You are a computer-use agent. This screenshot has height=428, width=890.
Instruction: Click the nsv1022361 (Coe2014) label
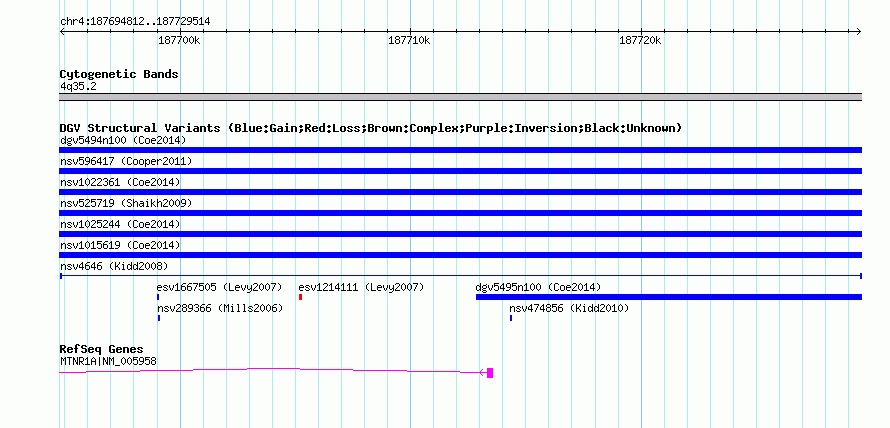[120, 182]
